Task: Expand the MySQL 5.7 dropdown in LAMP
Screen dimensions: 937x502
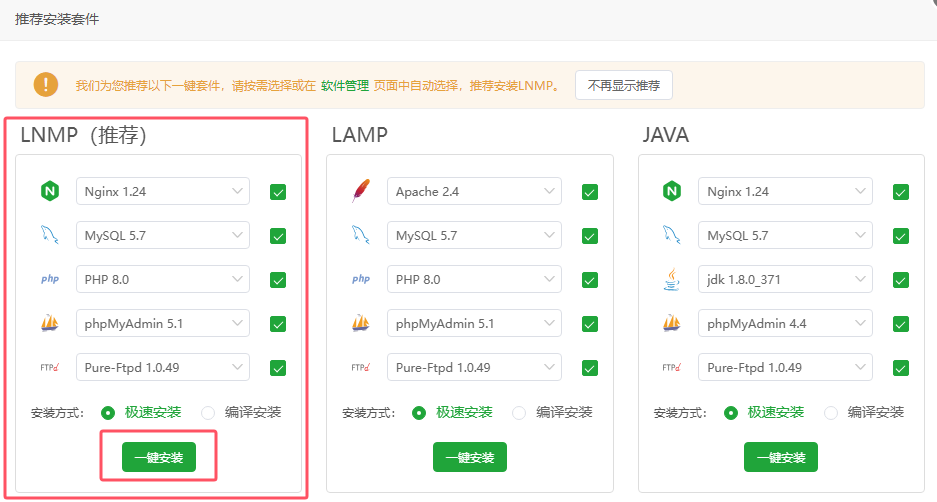Action: point(475,236)
